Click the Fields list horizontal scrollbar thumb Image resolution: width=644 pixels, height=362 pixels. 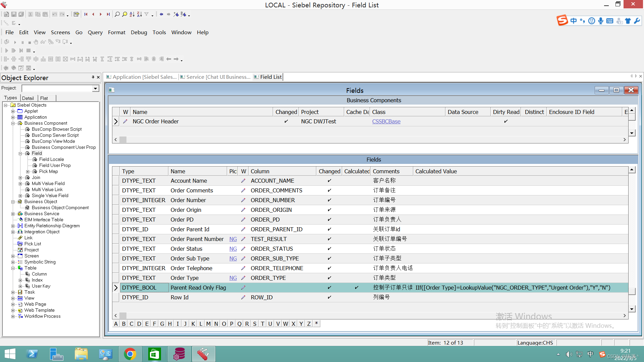pyautogui.click(x=123, y=315)
